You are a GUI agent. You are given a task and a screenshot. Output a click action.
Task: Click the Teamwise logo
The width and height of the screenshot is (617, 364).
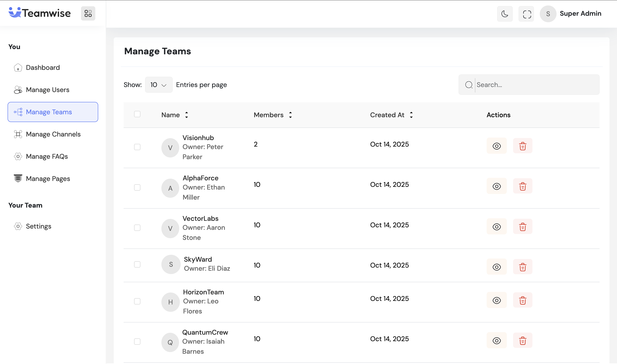[39, 13]
